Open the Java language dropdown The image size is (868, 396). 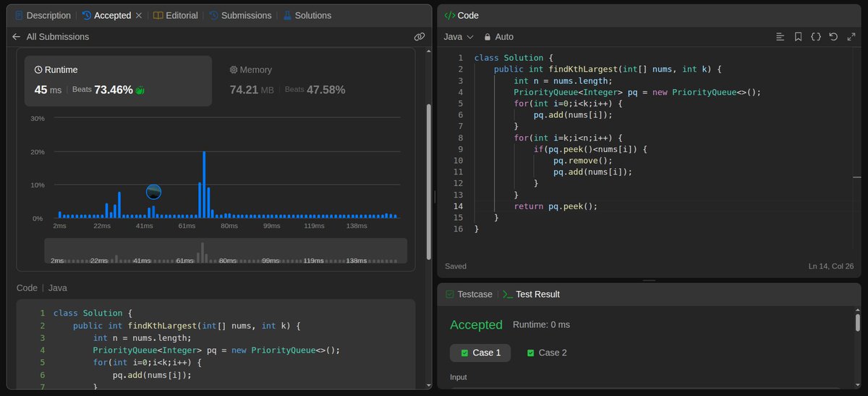pos(459,36)
